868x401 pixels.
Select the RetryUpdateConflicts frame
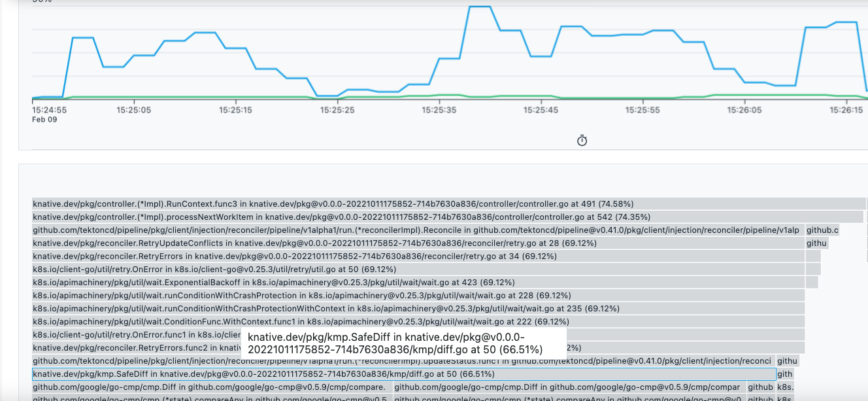tap(261, 243)
